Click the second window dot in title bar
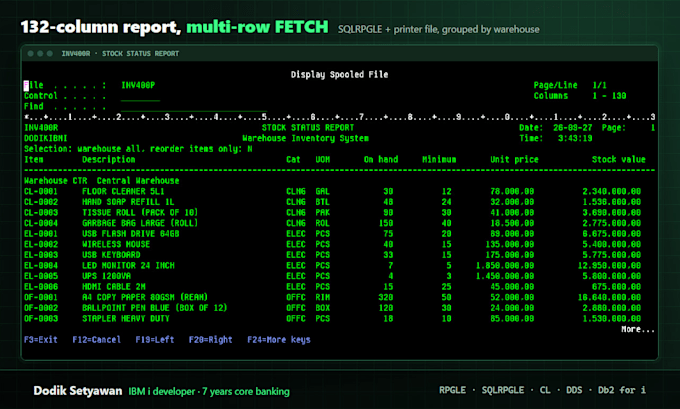This screenshot has height=409, width=680. (x=40, y=53)
